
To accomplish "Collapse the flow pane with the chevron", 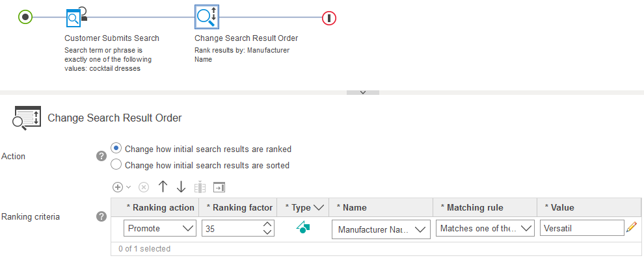I will 363,92.
